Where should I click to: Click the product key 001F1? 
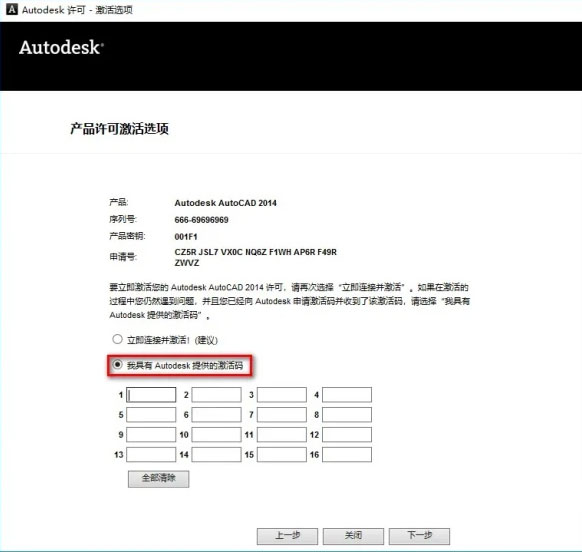pyautogui.click(x=186, y=237)
